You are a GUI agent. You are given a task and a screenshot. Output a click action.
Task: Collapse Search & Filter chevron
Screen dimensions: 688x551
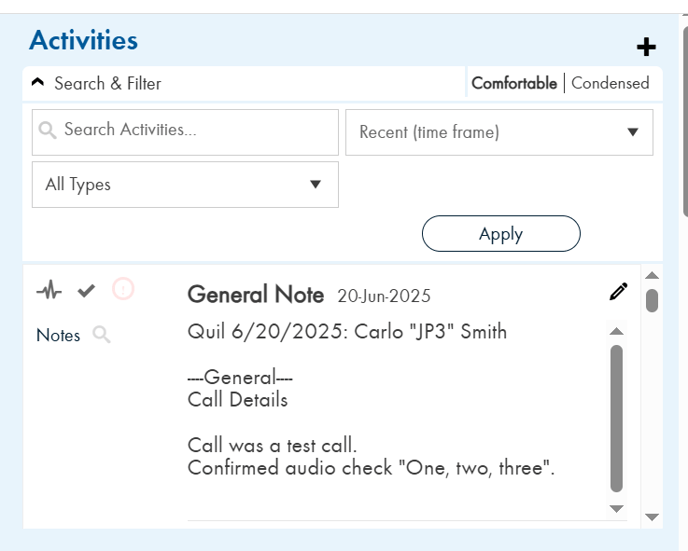[38, 82]
